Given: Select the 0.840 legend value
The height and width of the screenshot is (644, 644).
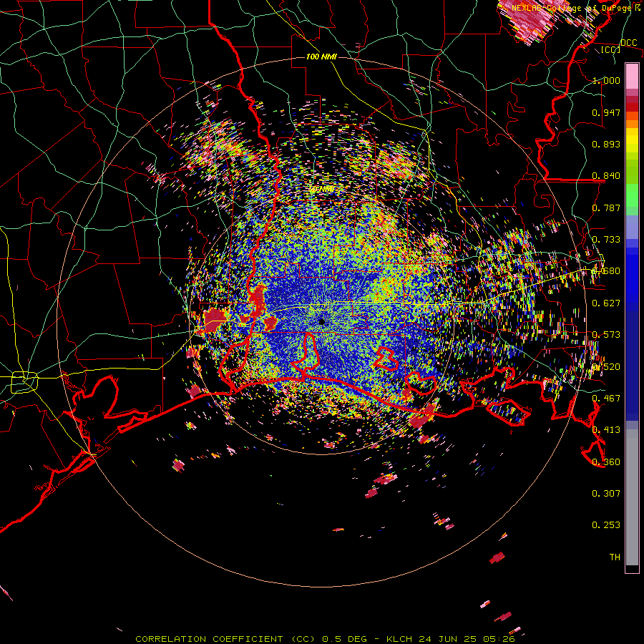Looking at the screenshot, I should 606,176.
